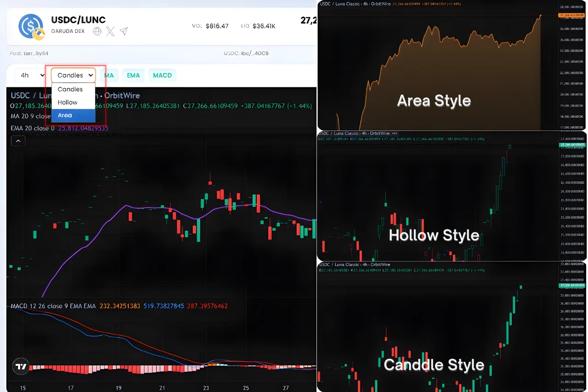The width and height of the screenshot is (588, 392).
Task: Toggle the EMA indicator
Action: (x=133, y=75)
